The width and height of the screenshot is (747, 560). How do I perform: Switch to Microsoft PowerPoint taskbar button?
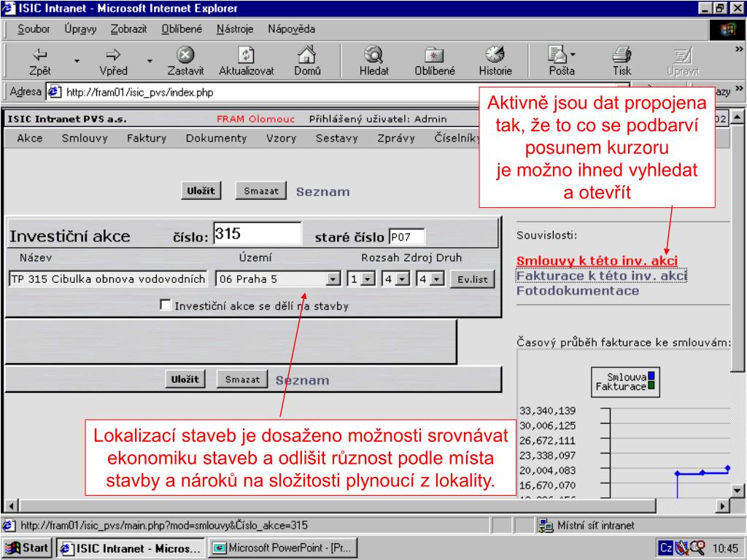284,548
